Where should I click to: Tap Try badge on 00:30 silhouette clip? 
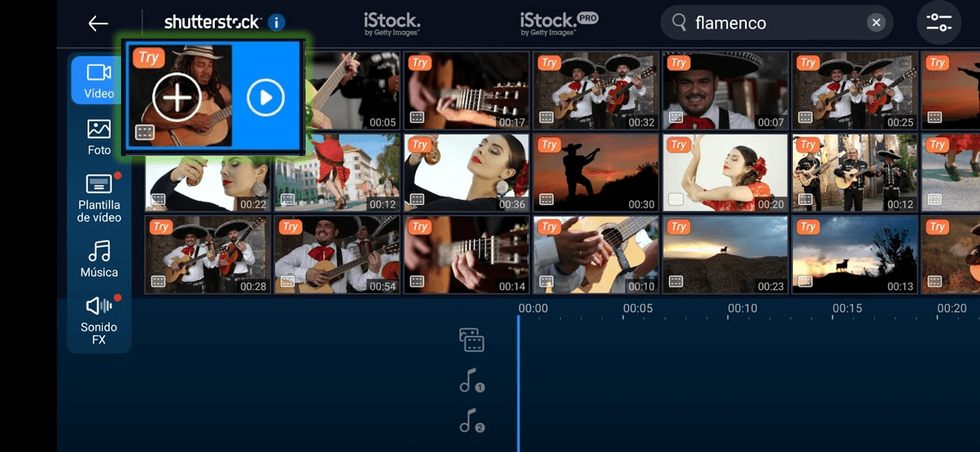click(549, 145)
